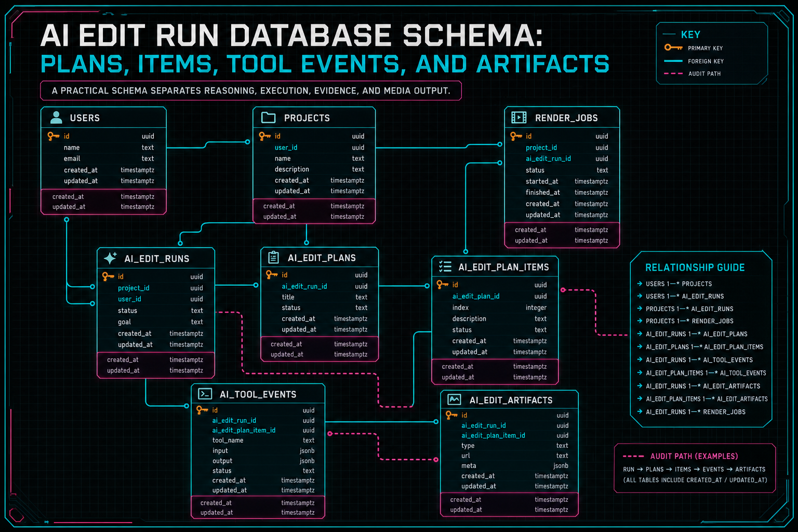Viewport: 798px width, 532px height.
Task: Click the orange key icon in the KEY legend
Action: coord(673,48)
